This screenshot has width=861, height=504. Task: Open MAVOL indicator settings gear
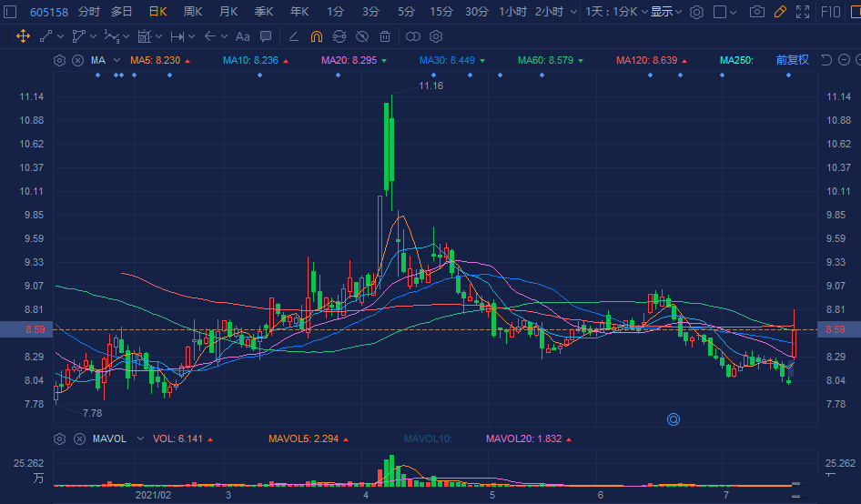coord(59,439)
